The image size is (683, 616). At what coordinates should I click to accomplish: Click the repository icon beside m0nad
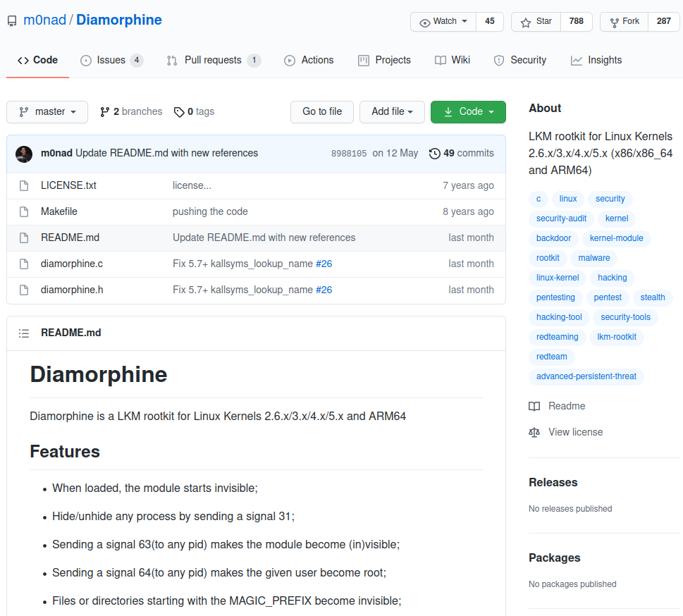click(12, 21)
